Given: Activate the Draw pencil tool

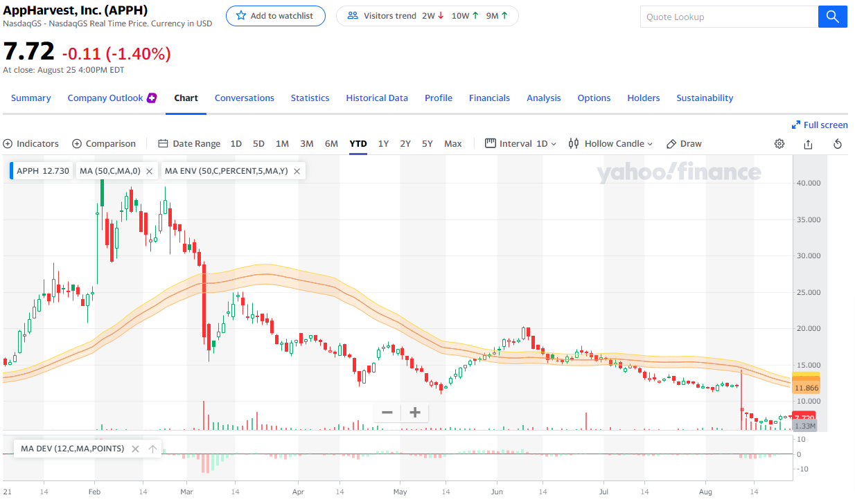Looking at the screenshot, I should tap(684, 144).
